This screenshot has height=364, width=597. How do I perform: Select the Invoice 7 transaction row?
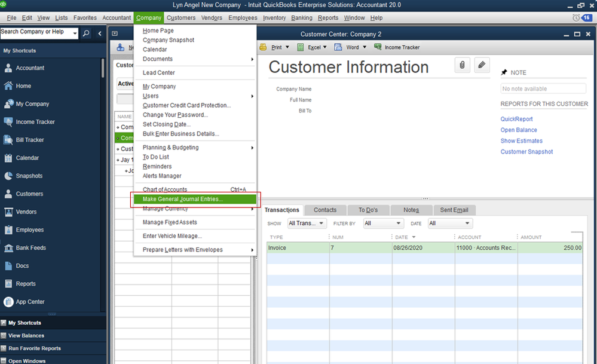[x=424, y=248]
